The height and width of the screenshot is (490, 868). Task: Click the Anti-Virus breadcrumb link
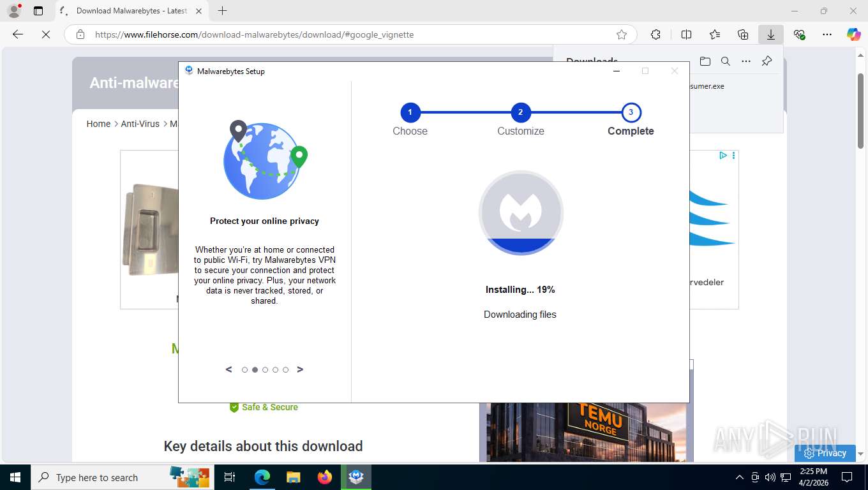click(140, 124)
